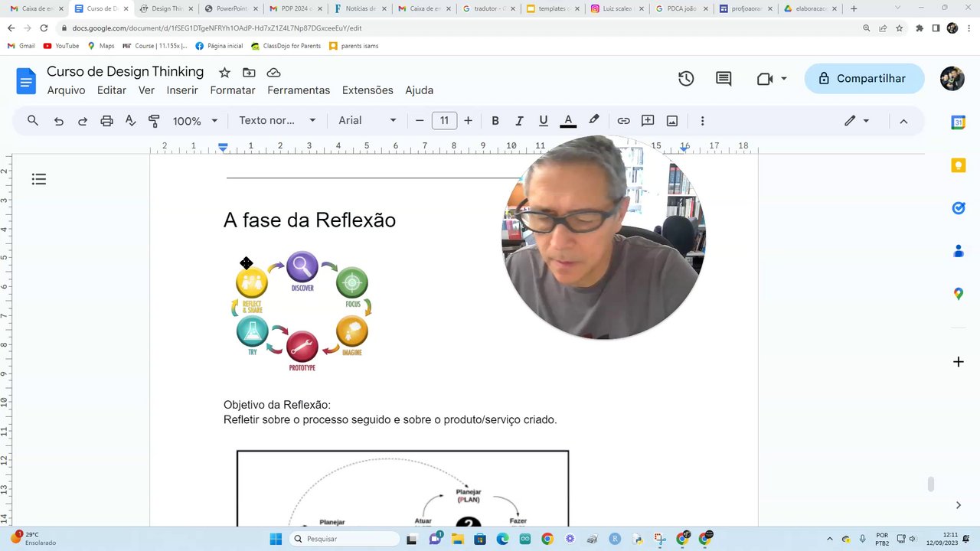This screenshot has width=980, height=551.
Task: Click the heading A fase da Reflexão
Action: [309, 220]
